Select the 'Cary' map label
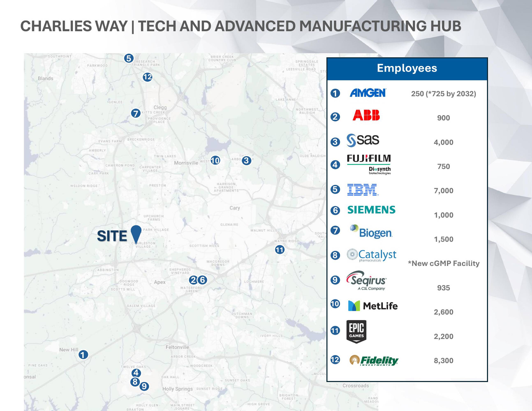The width and height of the screenshot is (532, 411). point(235,208)
